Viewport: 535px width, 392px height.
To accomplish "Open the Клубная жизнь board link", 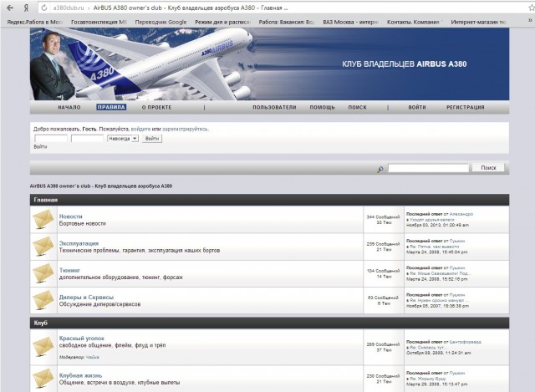I will click(x=80, y=375).
